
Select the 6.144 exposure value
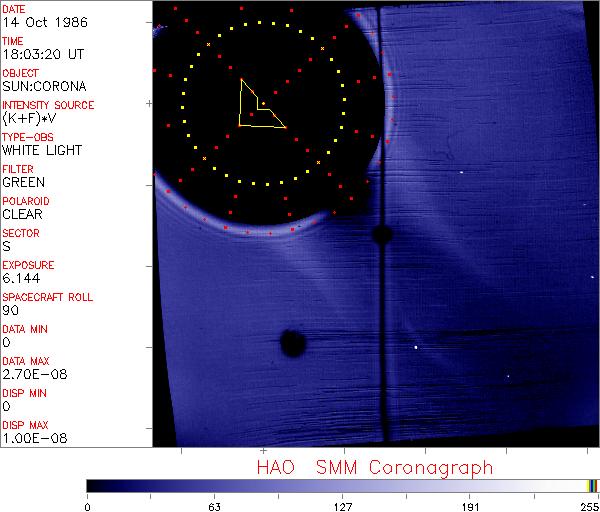[x=20, y=278]
